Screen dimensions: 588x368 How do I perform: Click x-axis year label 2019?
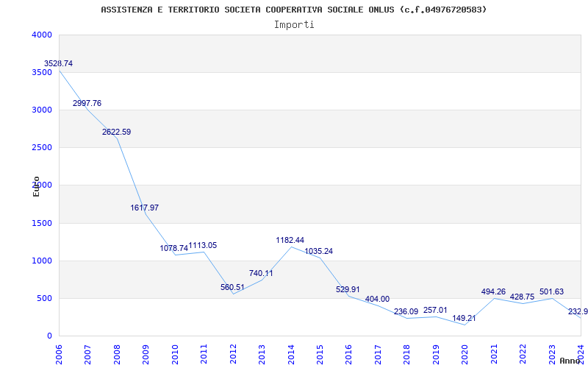pyautogui.click(x=436, y=355)
